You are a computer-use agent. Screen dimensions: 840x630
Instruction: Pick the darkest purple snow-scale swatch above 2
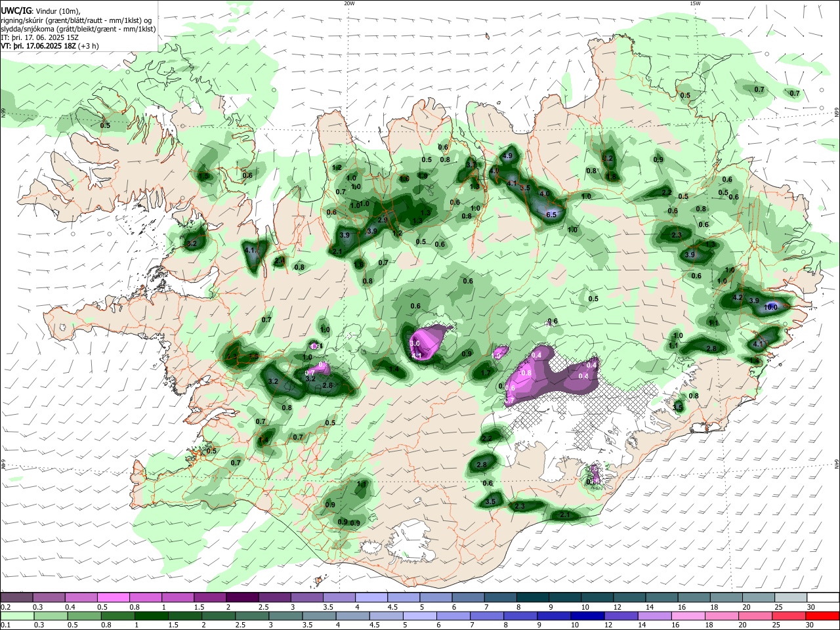241,598
